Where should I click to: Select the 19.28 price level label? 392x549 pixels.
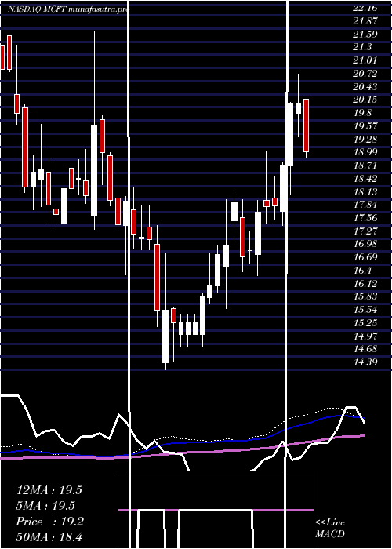pos(365,140)
